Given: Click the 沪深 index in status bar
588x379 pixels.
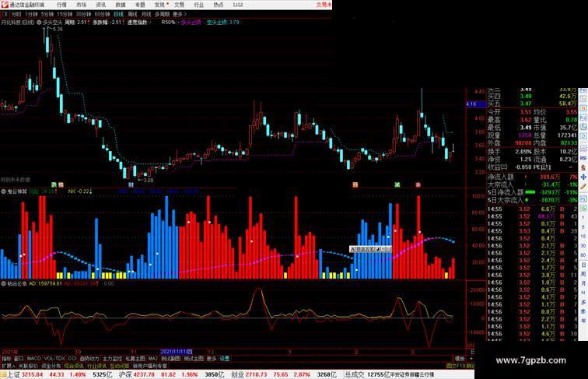Looking at the screenshot, I should [126, 374].
